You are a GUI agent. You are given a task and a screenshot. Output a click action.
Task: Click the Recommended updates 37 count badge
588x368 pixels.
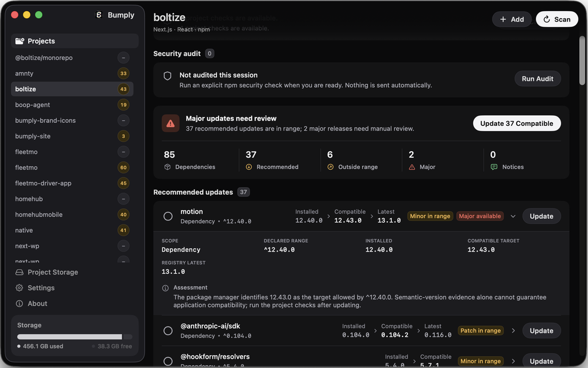click(x=244, y=192)
